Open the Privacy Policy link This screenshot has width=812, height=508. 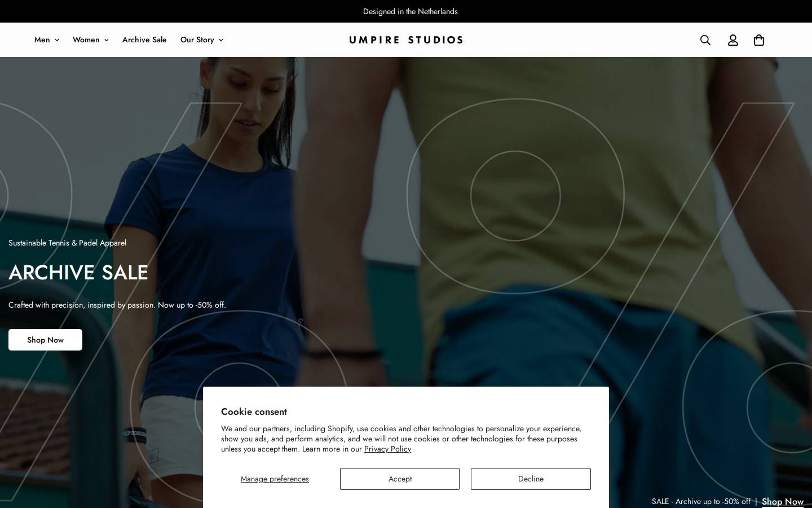[387, 449]
